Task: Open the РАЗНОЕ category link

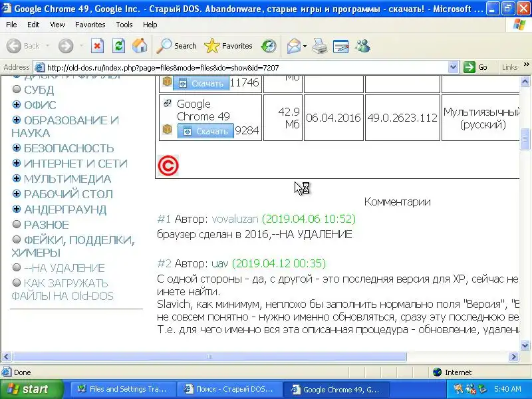Action: click(46, 225)
